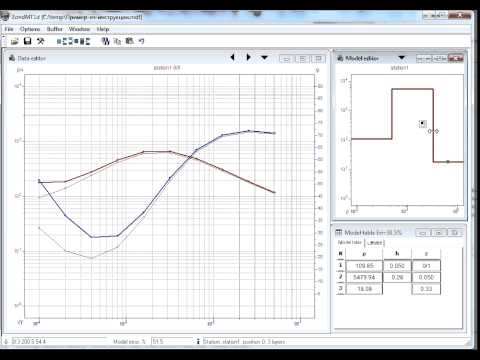
Task: Click the square handle in the Model editor plot
Action: coord(423,124)
